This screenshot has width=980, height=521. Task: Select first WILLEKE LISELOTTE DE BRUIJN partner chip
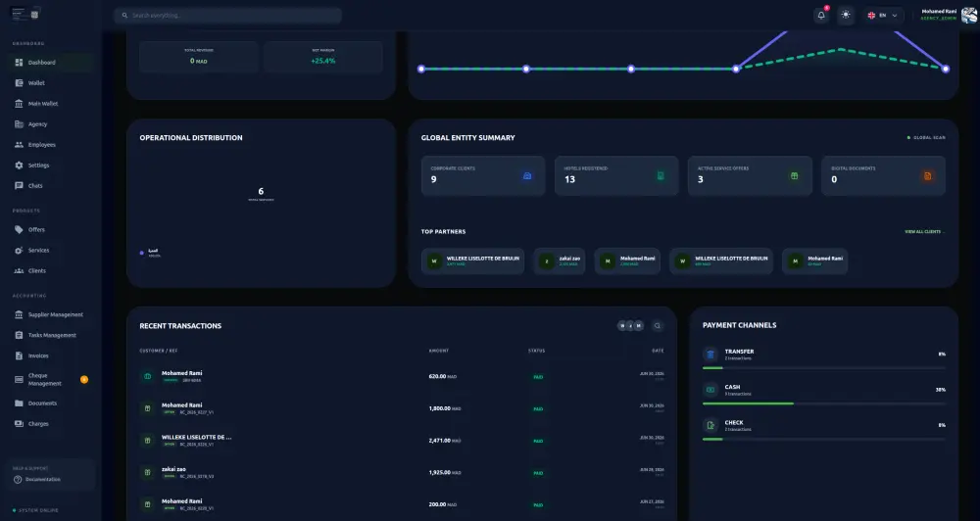473,261
